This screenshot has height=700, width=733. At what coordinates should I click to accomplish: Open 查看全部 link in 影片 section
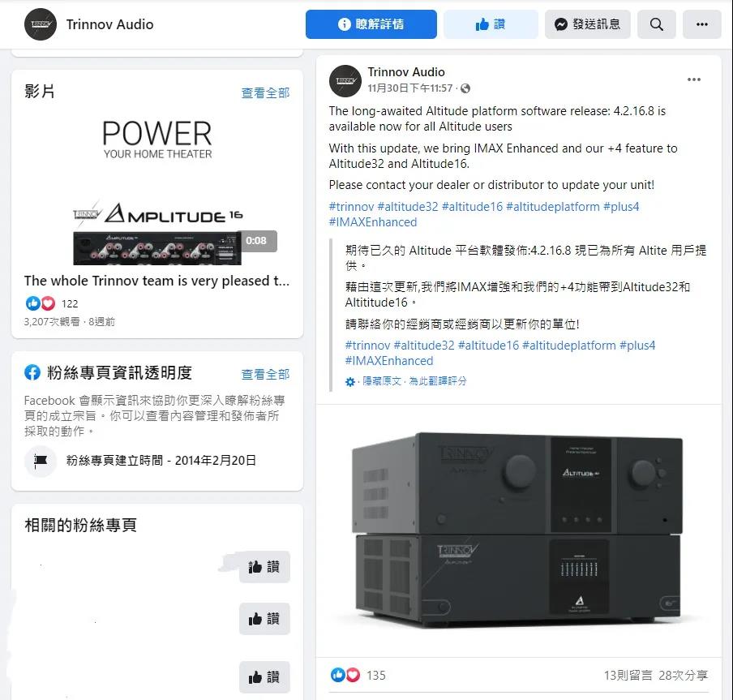[265, 93]
